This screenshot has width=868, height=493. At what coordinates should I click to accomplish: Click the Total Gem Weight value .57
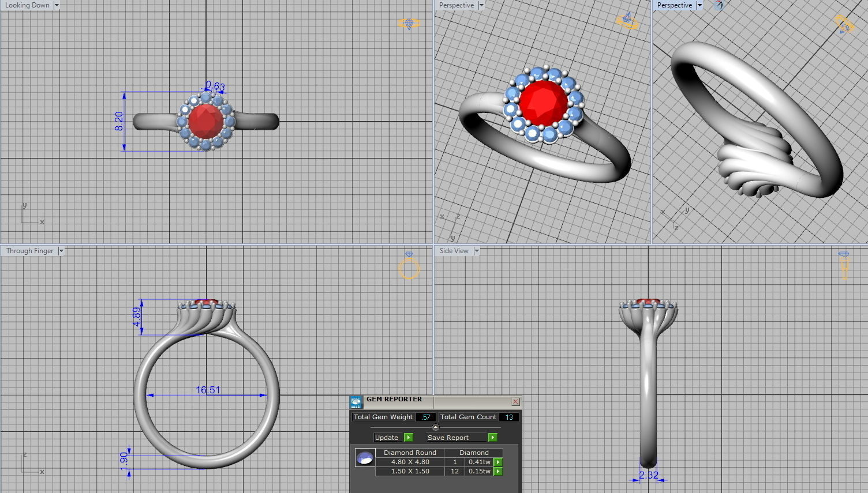[x=426, y=417]
